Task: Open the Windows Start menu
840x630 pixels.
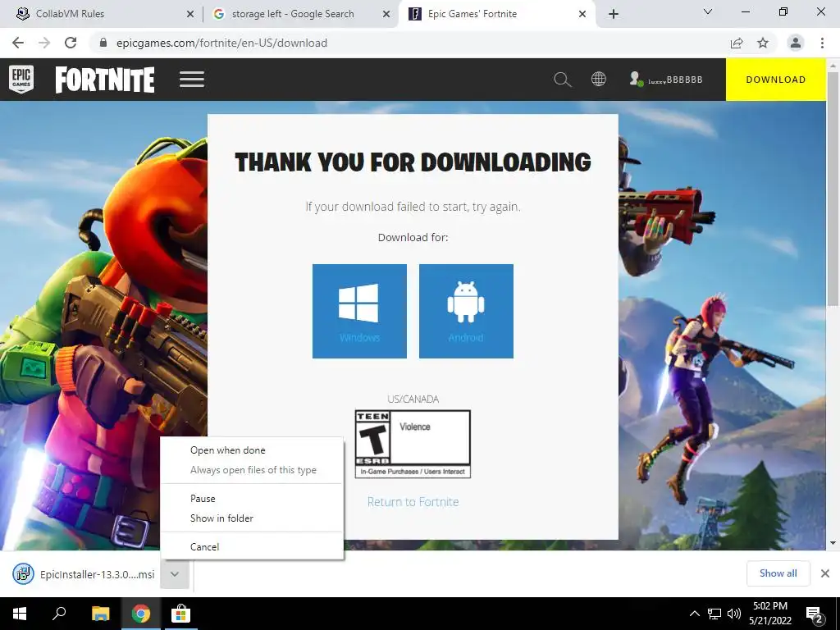Action: click(x=20, y=614)
